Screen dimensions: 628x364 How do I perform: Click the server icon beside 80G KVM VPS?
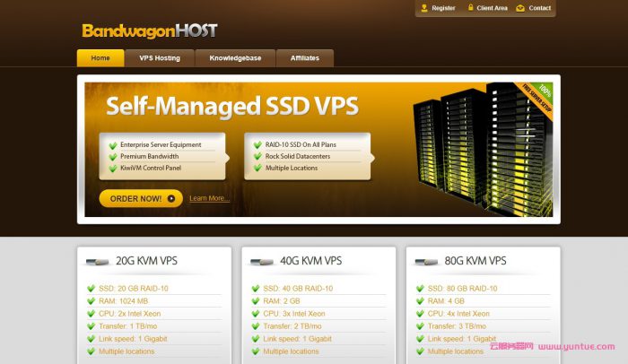[x=426, y=262]
